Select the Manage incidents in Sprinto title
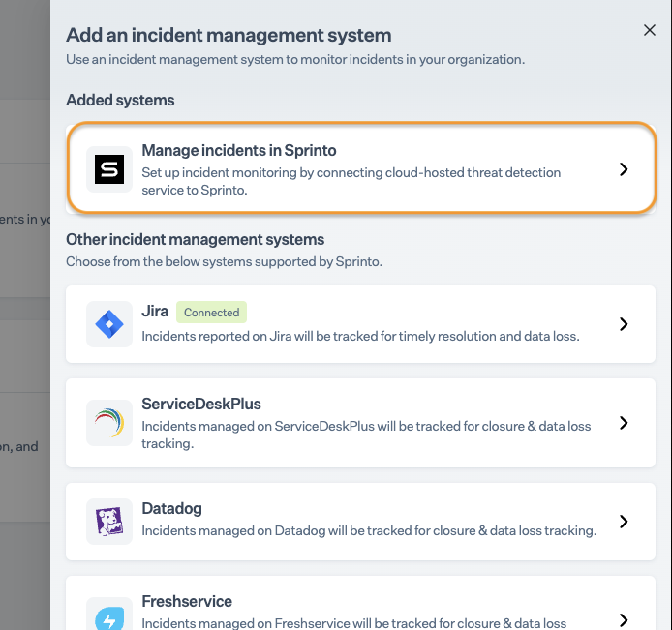The height and width of the screenshot is (630, 672). 239,150
